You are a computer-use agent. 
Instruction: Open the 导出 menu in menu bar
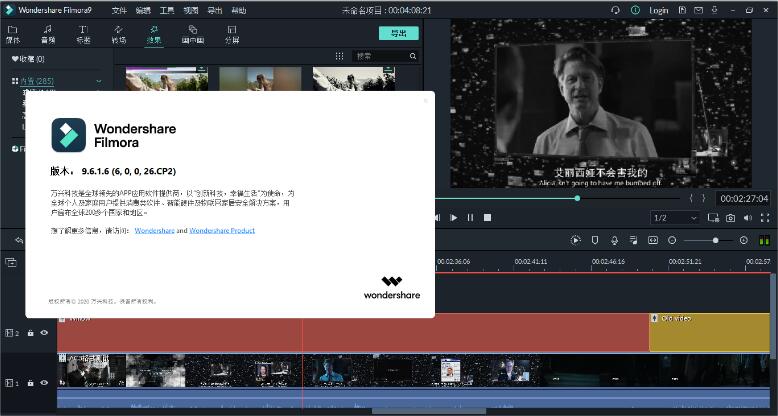214,10
